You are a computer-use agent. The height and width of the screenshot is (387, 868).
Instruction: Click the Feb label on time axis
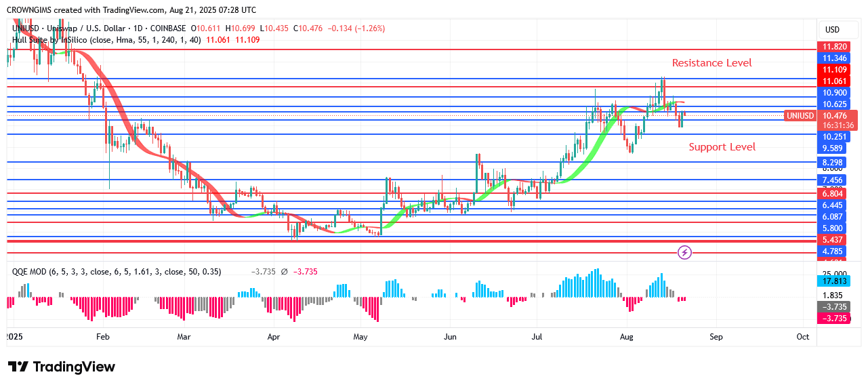pyautogui.click(x=102, y=337)
